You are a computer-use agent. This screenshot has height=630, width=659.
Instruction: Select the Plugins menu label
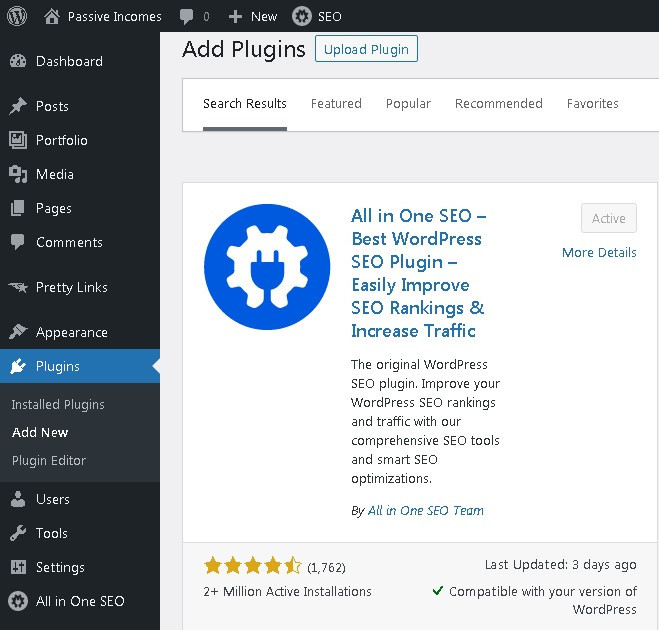(58, 366)
